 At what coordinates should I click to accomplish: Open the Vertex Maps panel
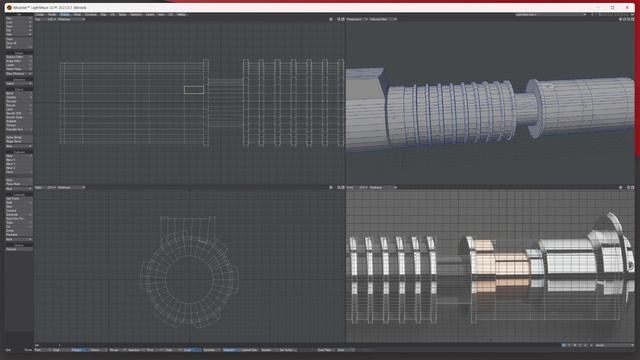click(x=19, y=69)
